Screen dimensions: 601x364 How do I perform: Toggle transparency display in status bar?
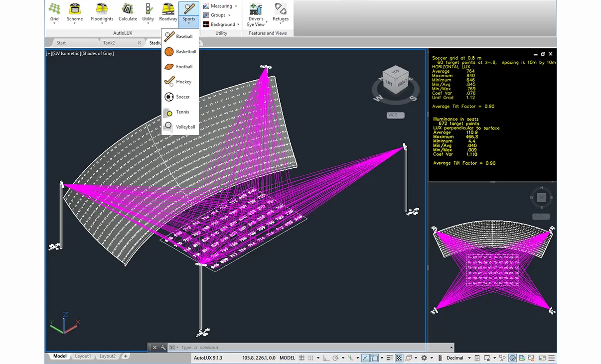[x=399, y=358]
